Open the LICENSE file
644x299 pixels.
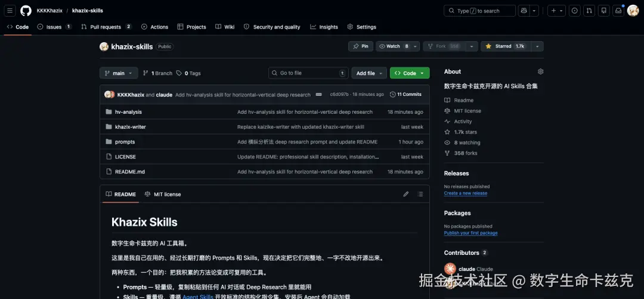[x=125, y=157]
